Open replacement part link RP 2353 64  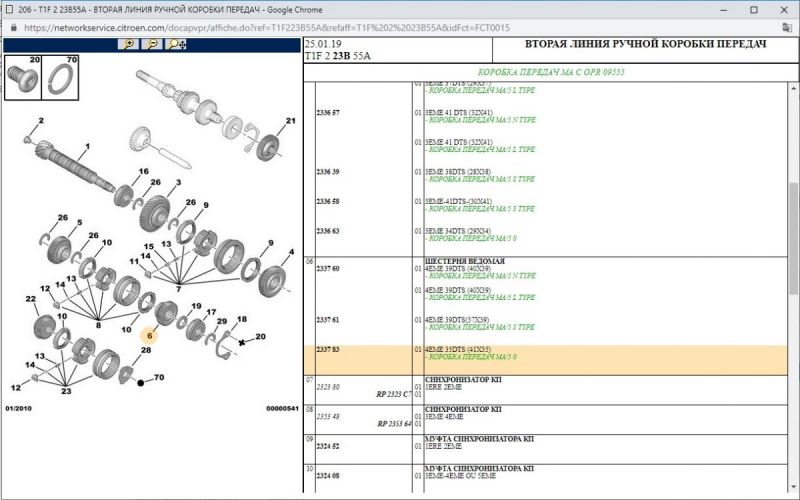point(394,423)
